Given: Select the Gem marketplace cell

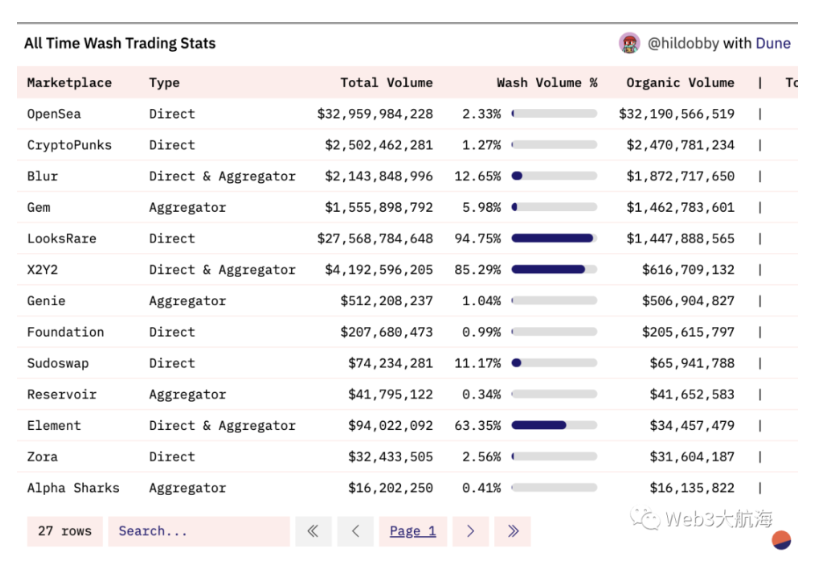Looking at the screenshot, I should pyautogui.click(x=39, y=207).
